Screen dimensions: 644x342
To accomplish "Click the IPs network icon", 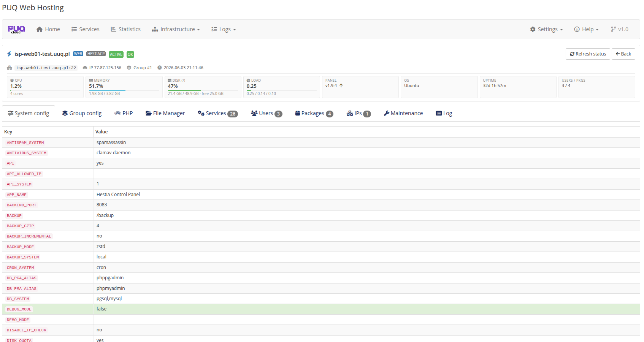I will (350, 113).
